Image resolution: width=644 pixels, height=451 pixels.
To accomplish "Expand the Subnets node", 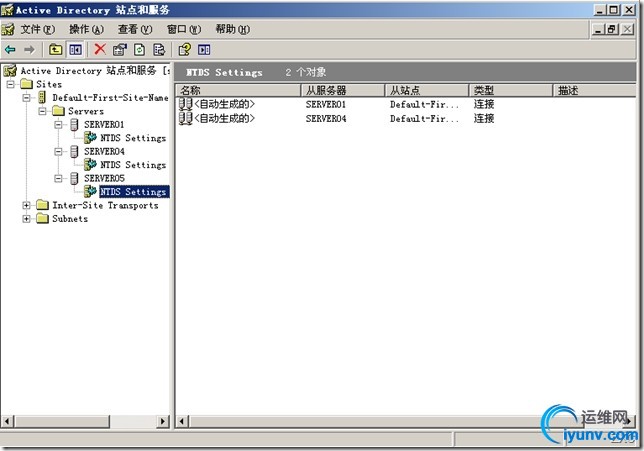I will click(x=26, y=219).
